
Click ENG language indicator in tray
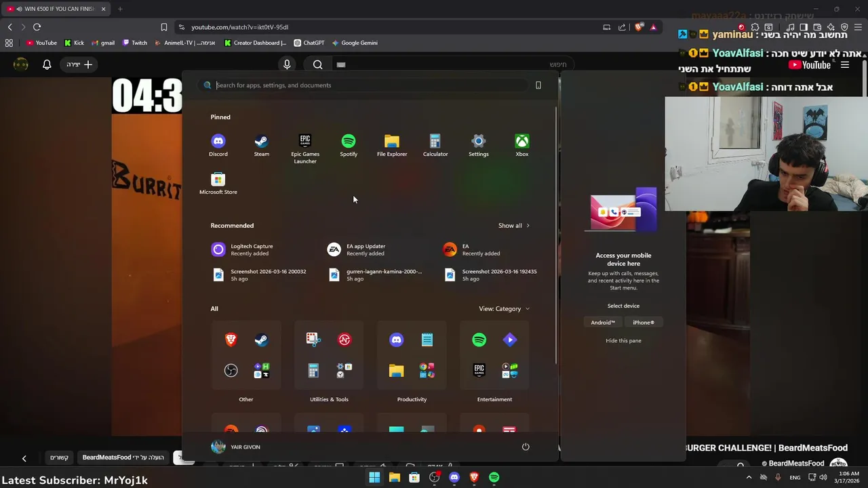point(795,477)
